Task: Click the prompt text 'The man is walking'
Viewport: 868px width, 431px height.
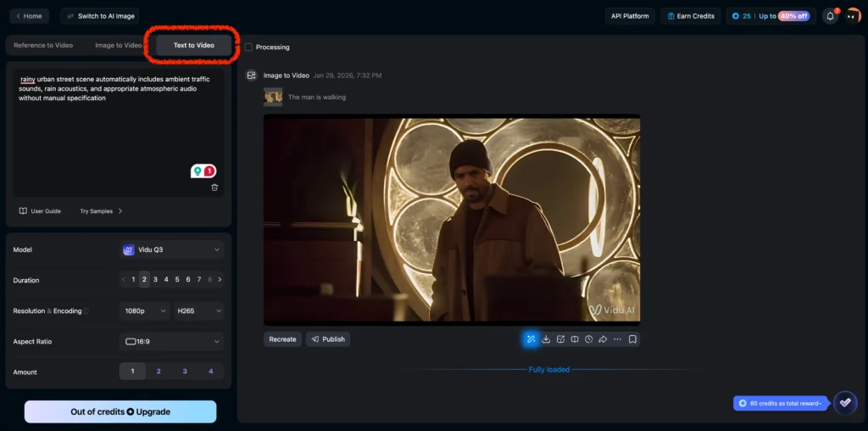Action: pos(317,97)
